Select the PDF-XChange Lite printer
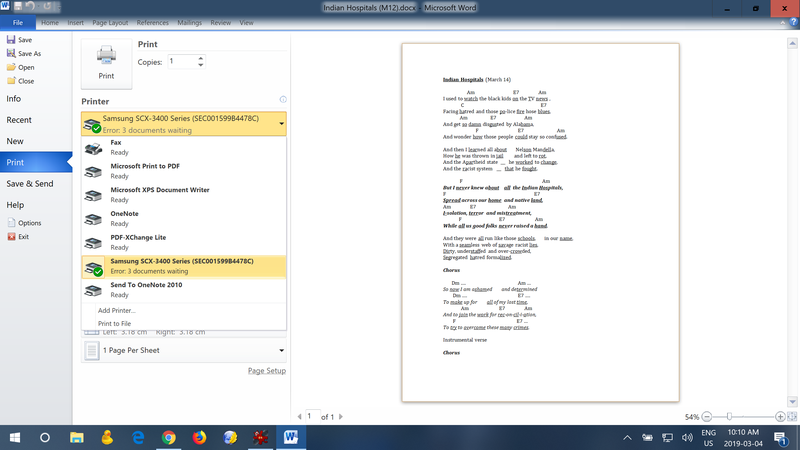The width and height of the screenshot is (800, 450). tap(184, 242)
